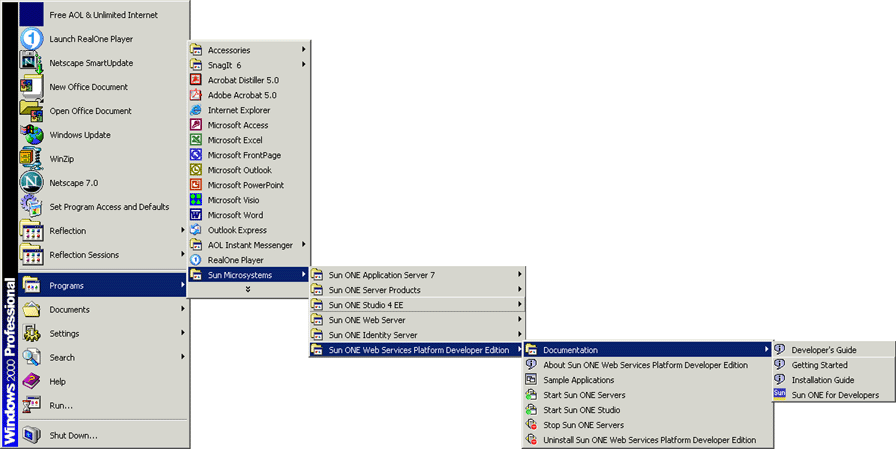Choose Uninstall Sun ONE Web Services Platform Developer Edition
The width and height of the screenshot is (896, 449).
(648, 440)
